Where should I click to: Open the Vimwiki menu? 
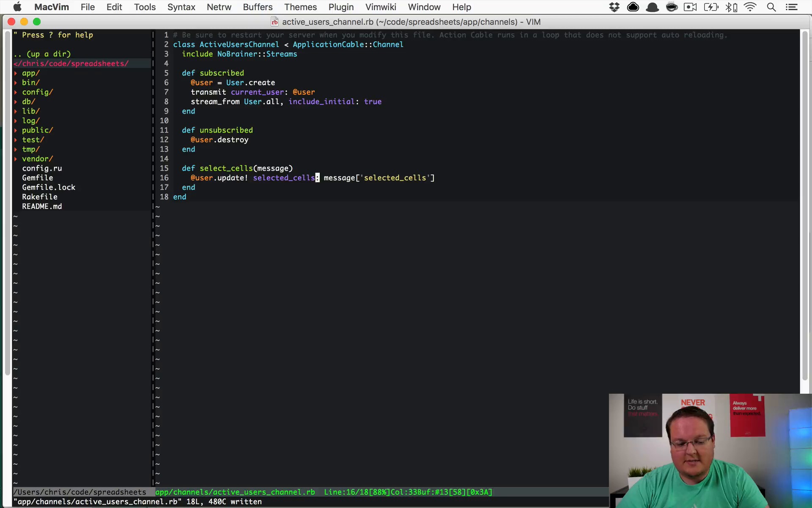point(381,7)
